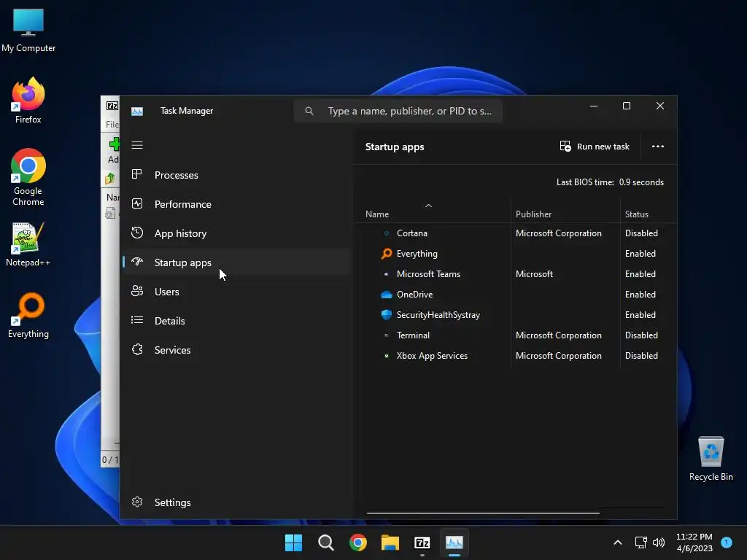This screenshot has width=747, height=560.
Task: Open taskbar Search
Action: (x=326, y=542)
